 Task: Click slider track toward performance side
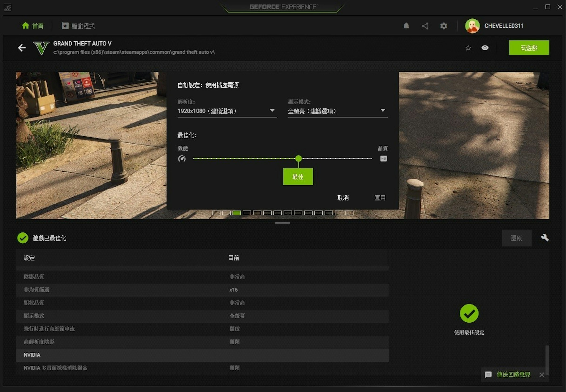pos(244,158)
